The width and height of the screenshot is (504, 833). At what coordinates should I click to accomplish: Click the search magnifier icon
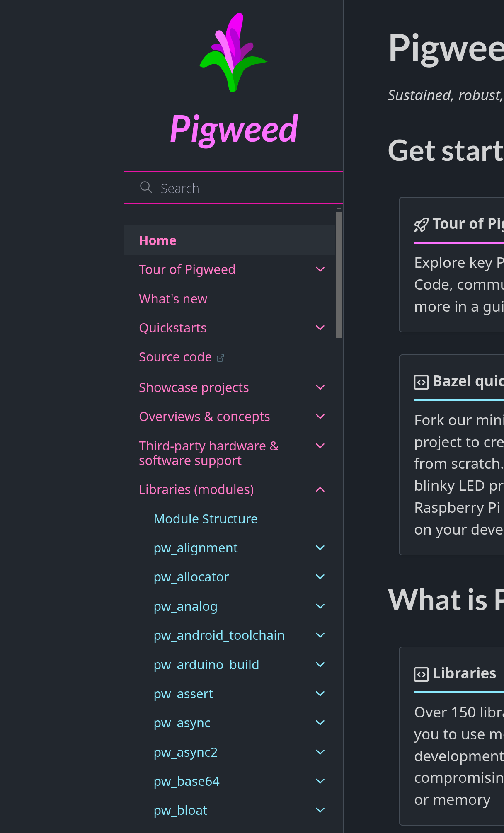click(146, 187)
